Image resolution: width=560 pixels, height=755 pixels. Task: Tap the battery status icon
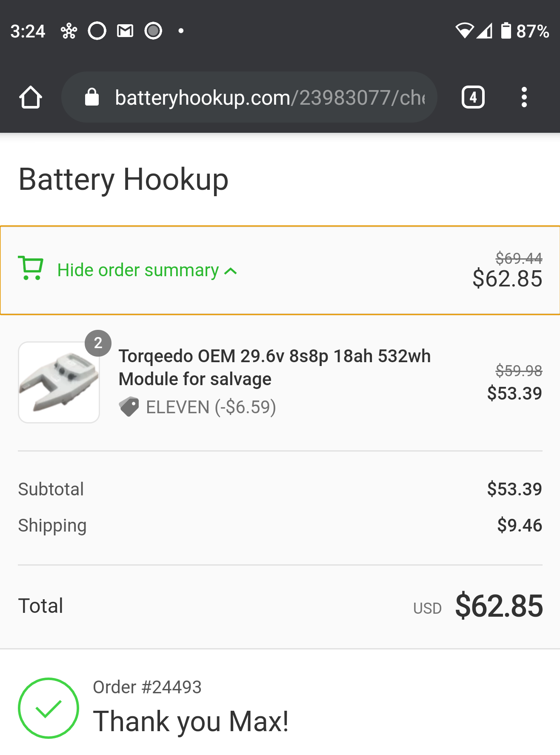tap(506, 31)
